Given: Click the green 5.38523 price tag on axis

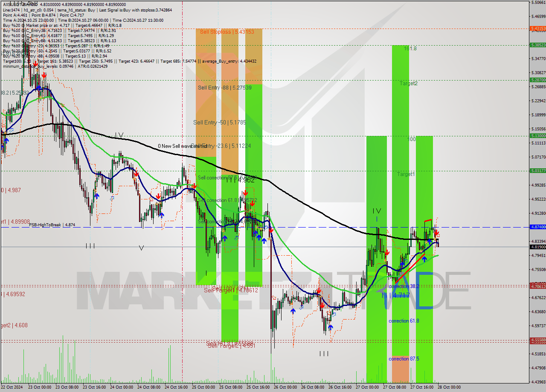Looking at the screenshot, I should tap(538, 45).
